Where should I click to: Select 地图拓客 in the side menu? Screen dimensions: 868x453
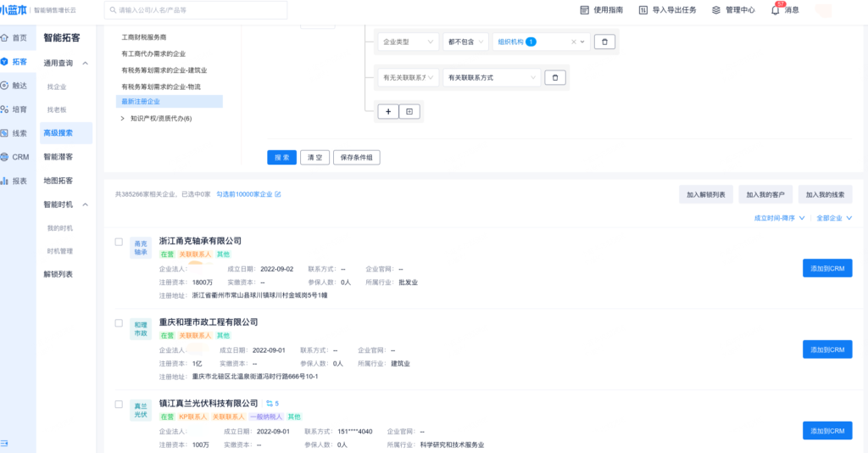[58, 181]
